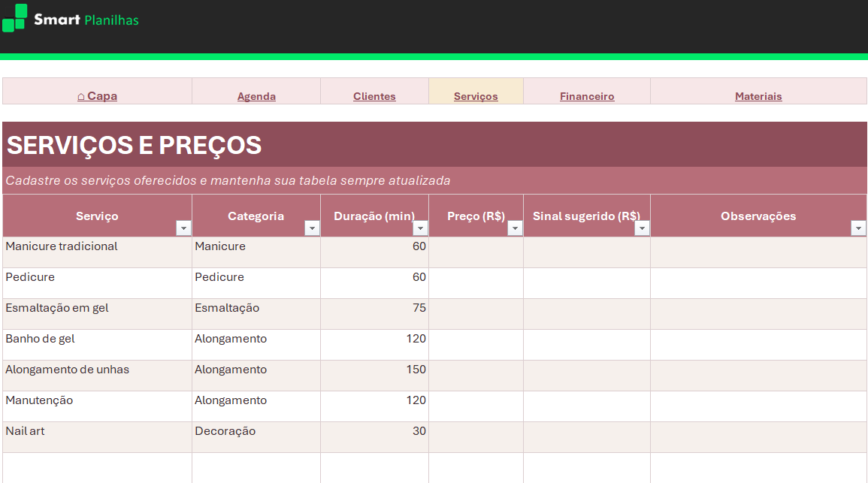
Task: Click the 'Pedicure' service name cell
Action: (98, 284)
